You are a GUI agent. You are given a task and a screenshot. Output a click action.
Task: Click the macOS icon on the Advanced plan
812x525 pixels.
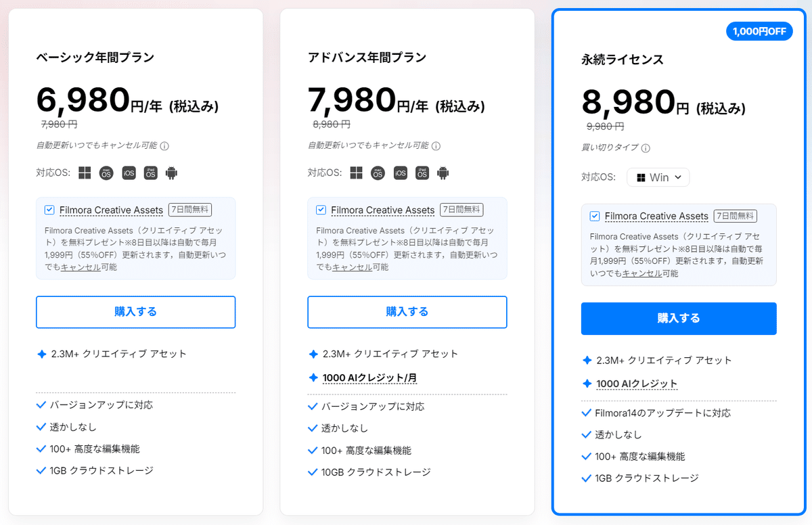pyautogui.click(x=377, y=173)
